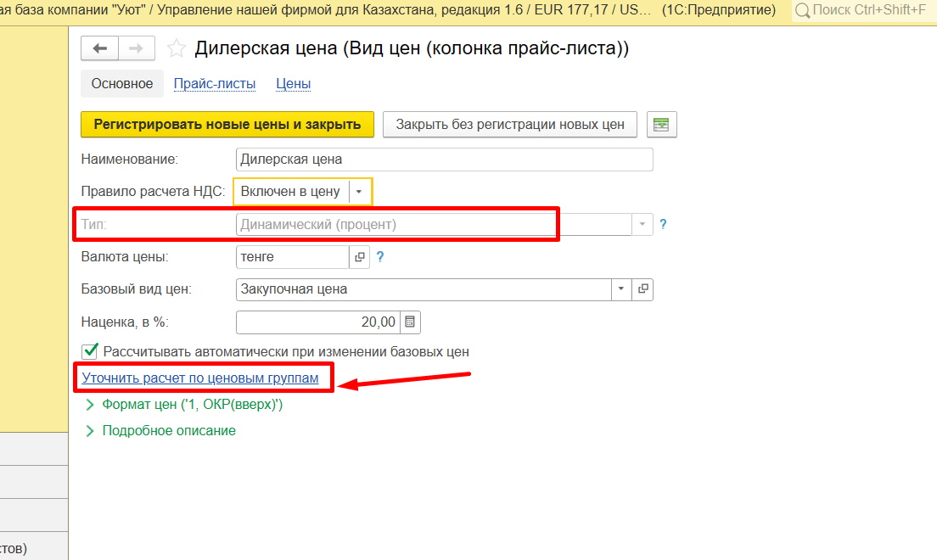Switch to Цены tab

point(293,84)
